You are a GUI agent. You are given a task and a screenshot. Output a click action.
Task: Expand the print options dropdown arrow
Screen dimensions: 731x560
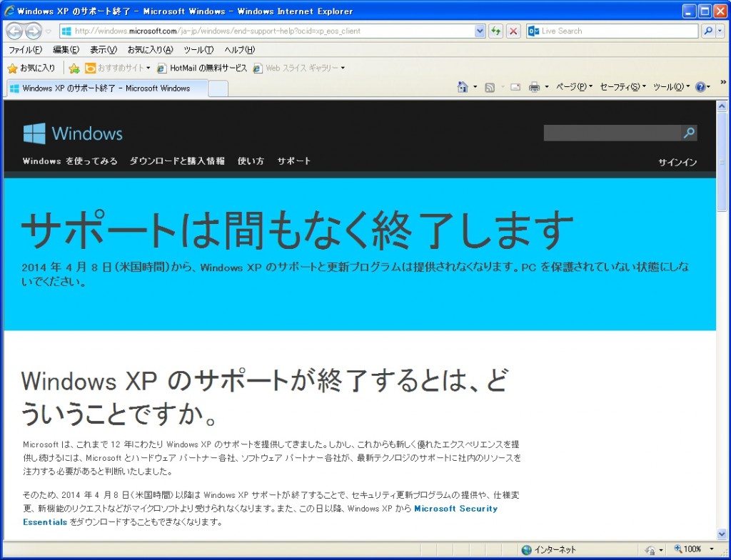point(546,87)
